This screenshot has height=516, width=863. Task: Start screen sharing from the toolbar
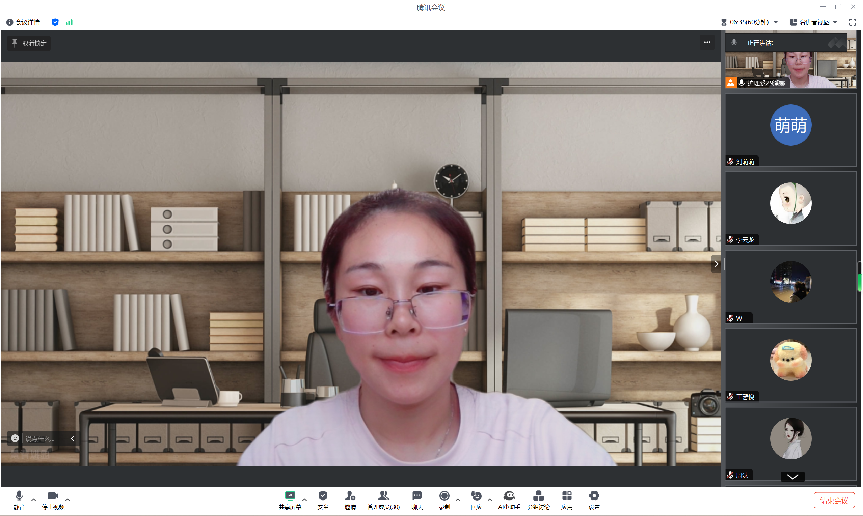(x=290, y=498)
